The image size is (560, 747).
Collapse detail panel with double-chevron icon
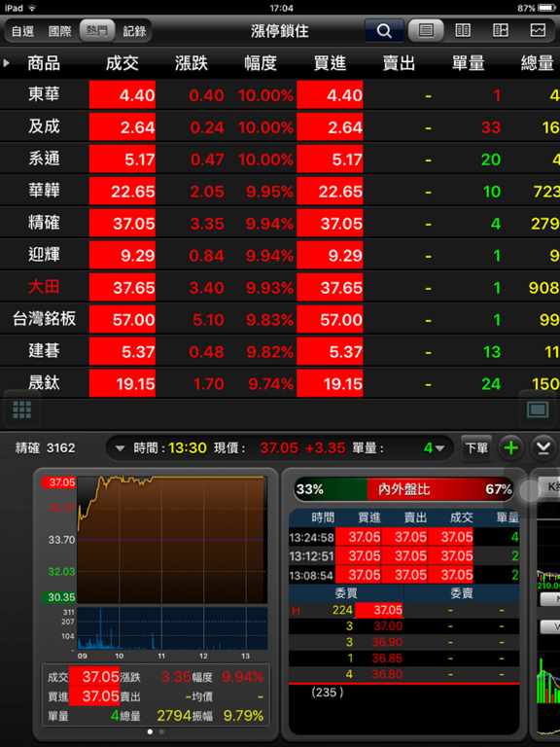(x=543, y=448)
